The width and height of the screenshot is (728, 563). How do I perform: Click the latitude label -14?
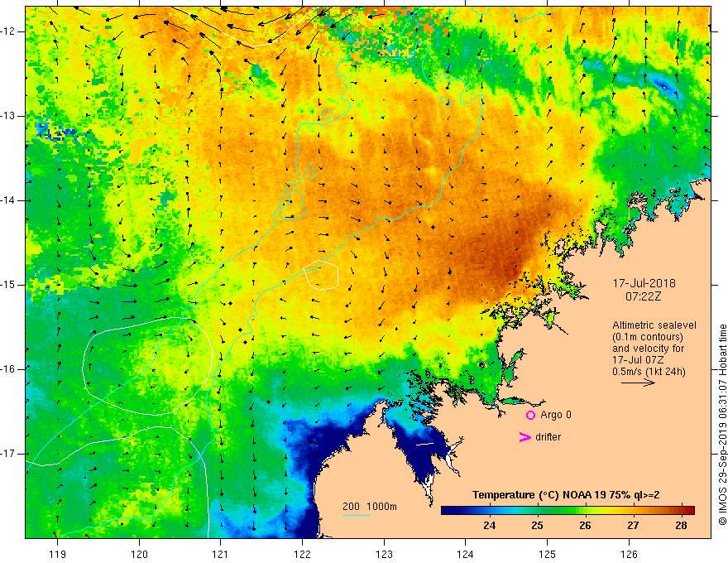point(9,200)
